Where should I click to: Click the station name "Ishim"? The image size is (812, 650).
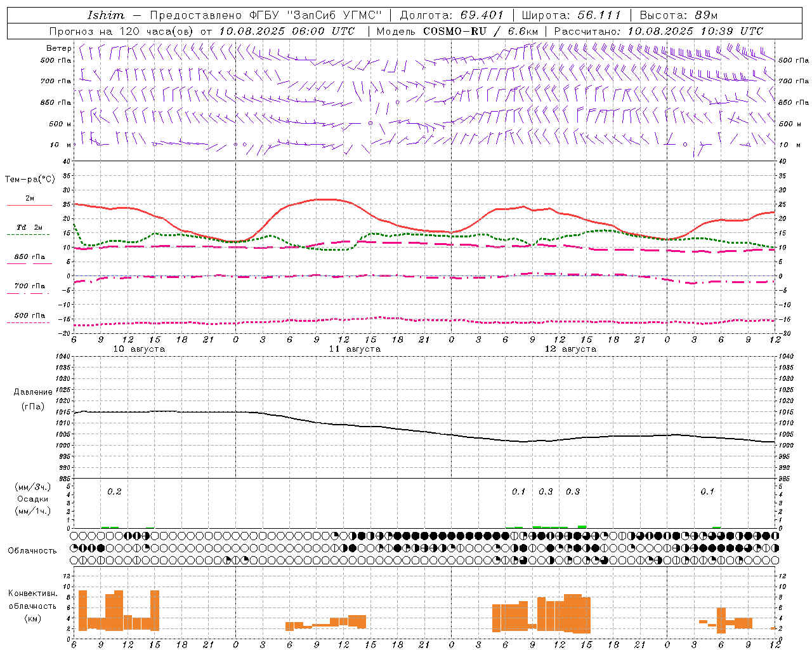pos(106,15)
